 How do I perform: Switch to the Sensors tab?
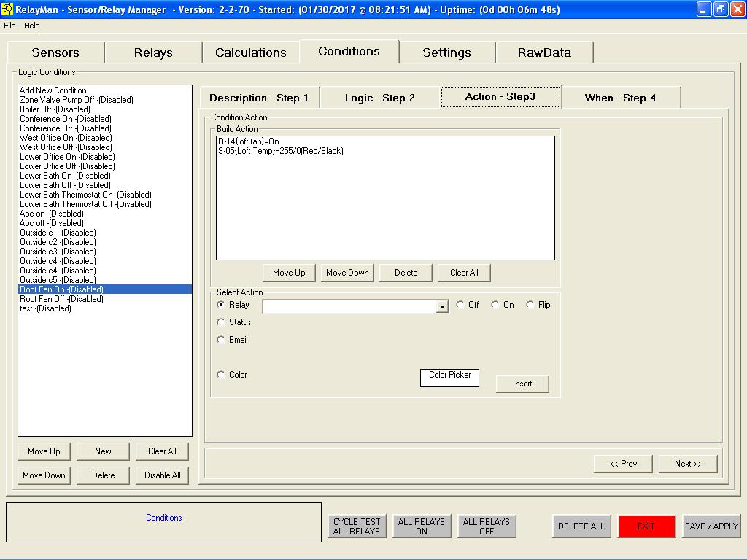[55, 52]
